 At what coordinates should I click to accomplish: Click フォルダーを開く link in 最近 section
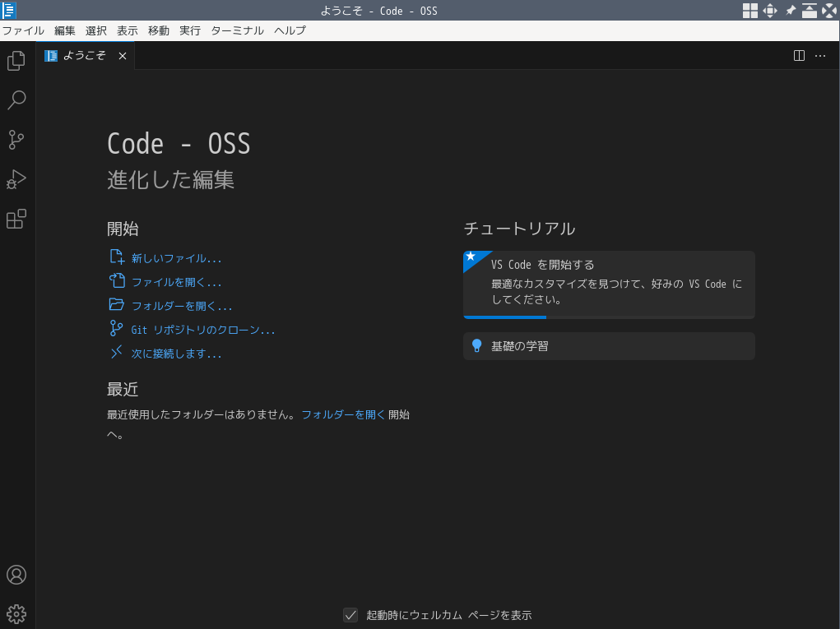[343, 414]
